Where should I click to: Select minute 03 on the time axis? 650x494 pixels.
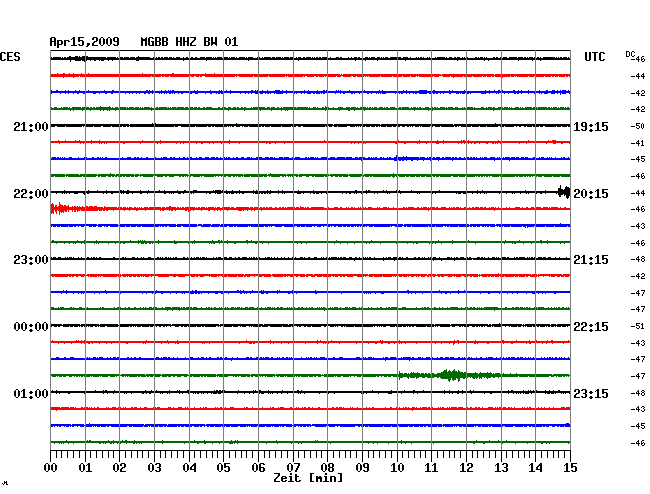click(x=154, y=468)
